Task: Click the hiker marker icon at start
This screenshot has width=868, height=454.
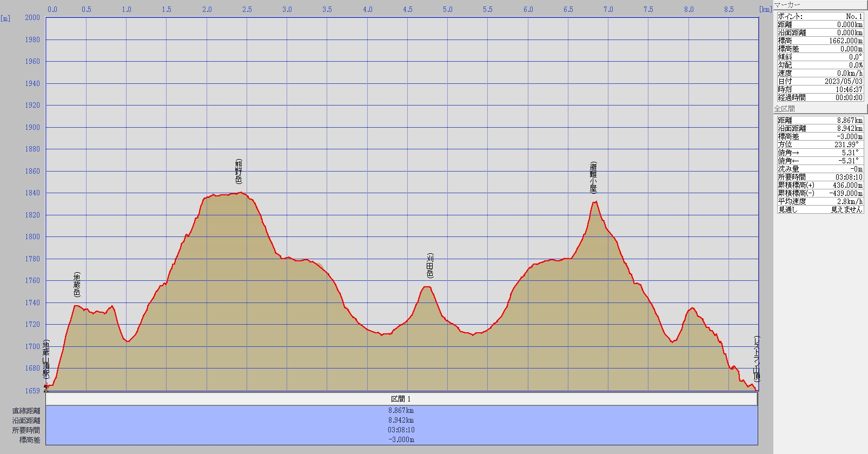Action: coord(46,386)
